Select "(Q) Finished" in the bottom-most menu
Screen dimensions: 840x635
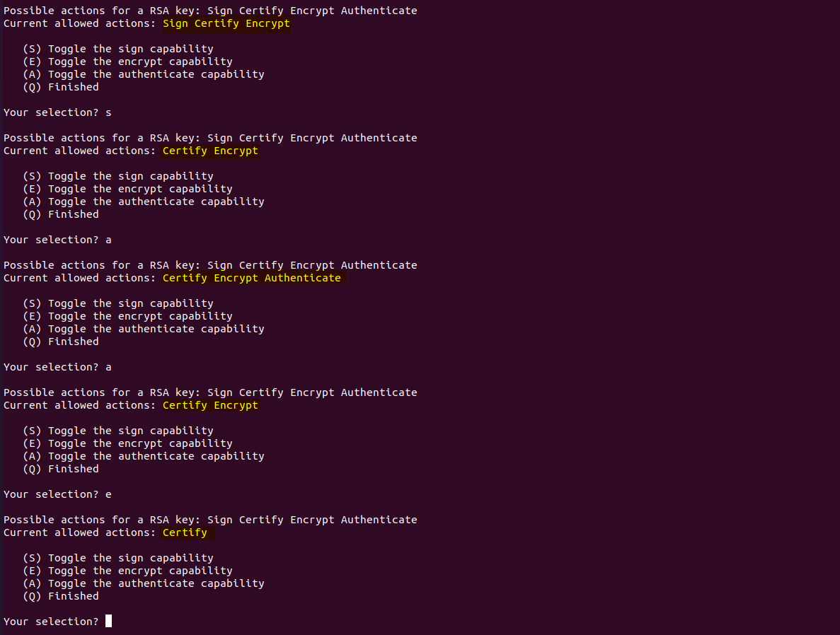61,596
